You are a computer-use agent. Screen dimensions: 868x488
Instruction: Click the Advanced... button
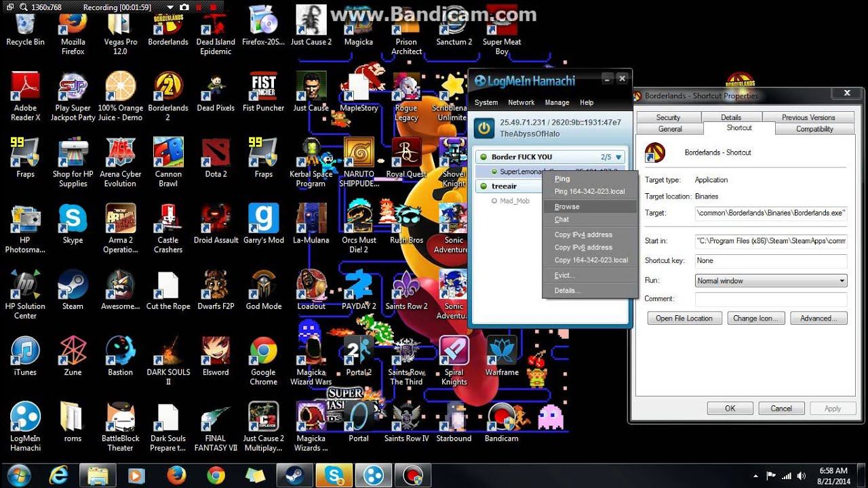pos(818,318)
